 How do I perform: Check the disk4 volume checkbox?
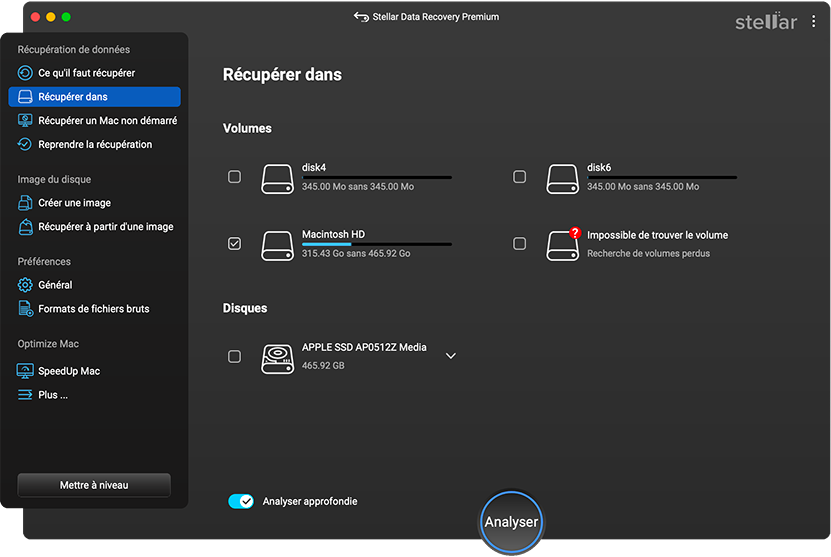tap(234, 176)
